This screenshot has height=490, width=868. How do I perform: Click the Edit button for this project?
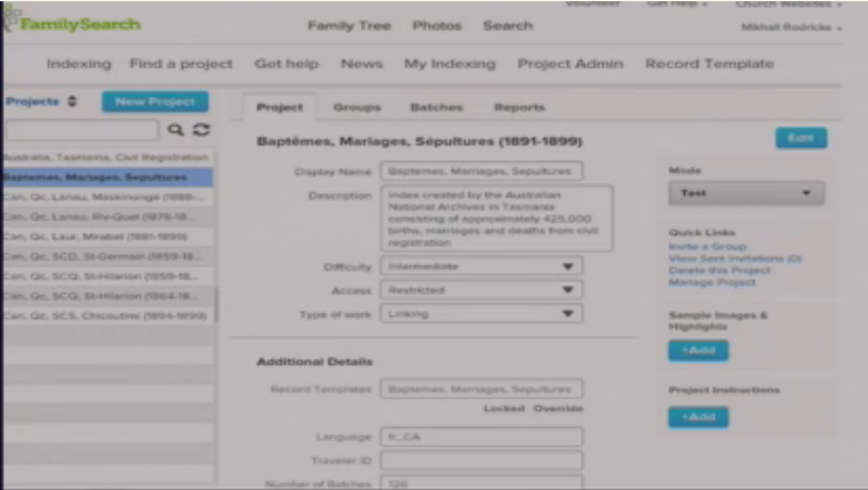click(801, 138)
